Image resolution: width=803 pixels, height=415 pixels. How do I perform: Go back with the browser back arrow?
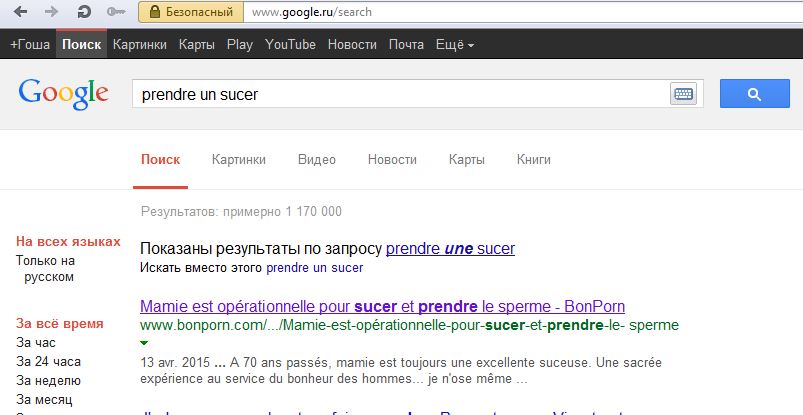20,12
